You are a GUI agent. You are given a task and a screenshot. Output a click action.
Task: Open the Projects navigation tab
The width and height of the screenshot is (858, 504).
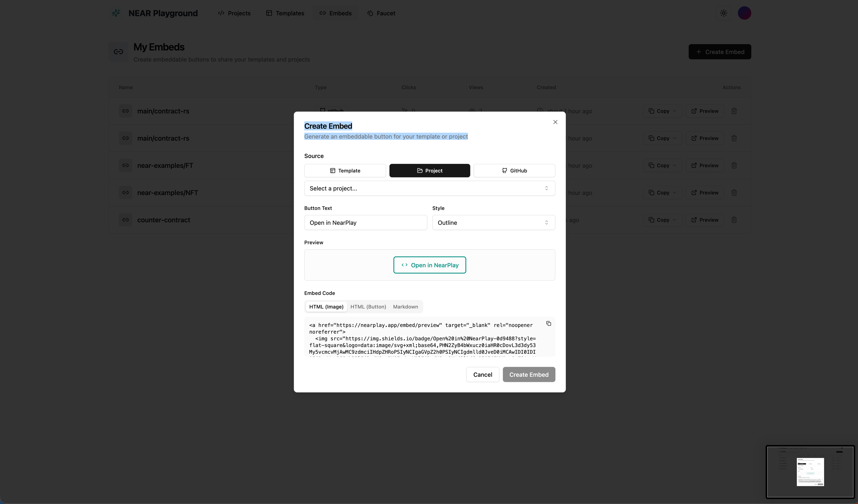tap(234, 13)
